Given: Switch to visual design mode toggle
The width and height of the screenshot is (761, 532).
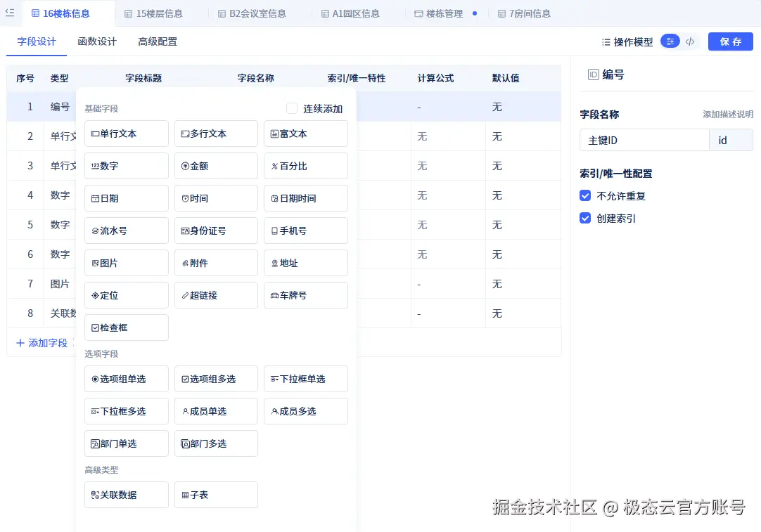Looking at the screenshot, I should click(x=670, y=41).
